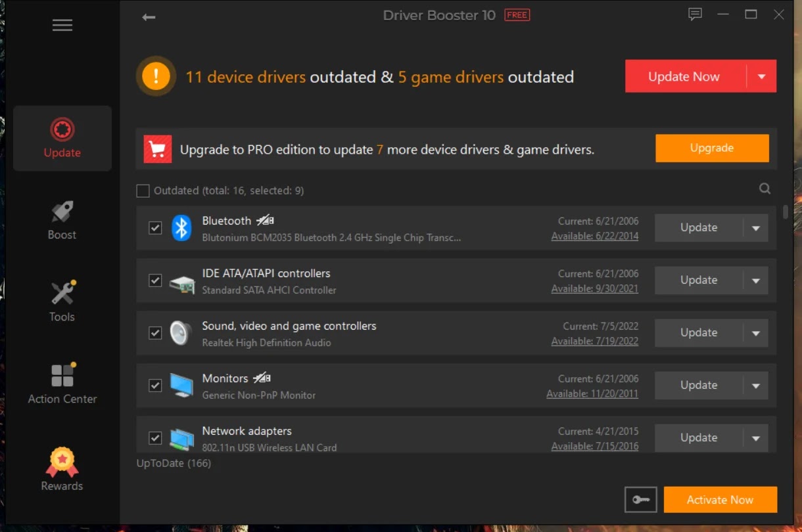Click the Monitors device icon
802x532 pixels.
tap(181, 386)
